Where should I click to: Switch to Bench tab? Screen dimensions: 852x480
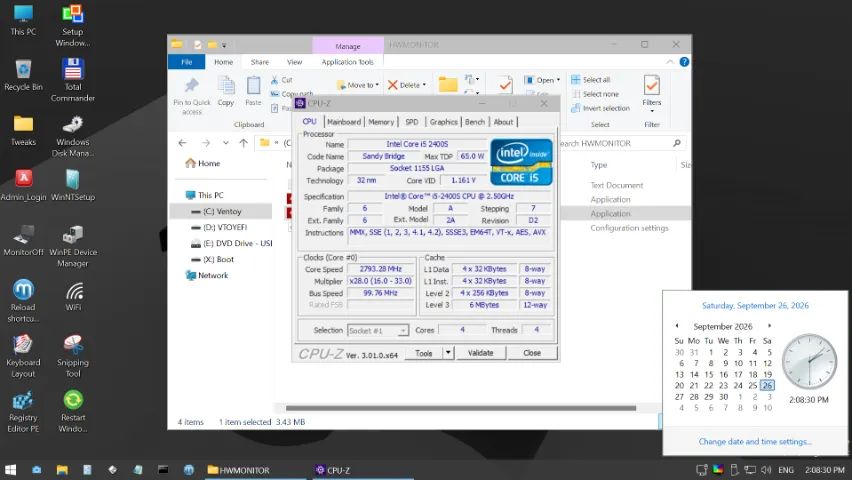coord(474,122)
